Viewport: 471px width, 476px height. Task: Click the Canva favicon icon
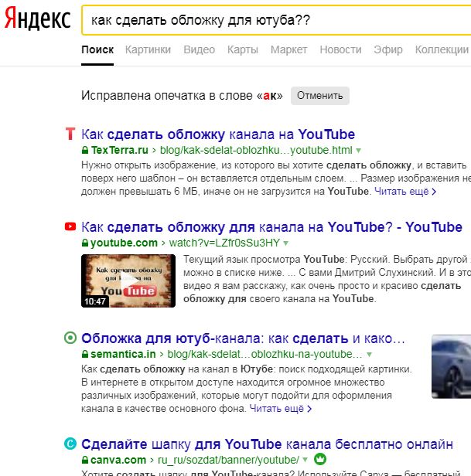[70, 444]
